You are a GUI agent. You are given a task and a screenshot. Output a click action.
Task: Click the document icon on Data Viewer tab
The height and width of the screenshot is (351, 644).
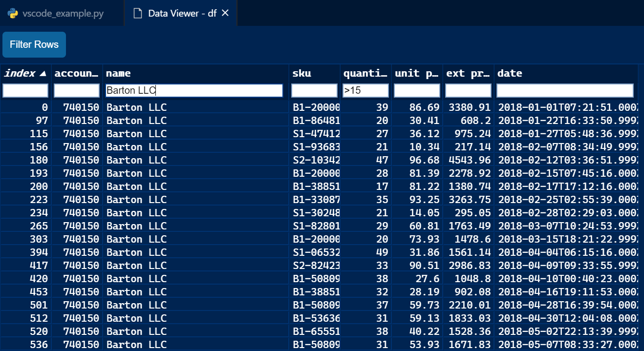(137, 13)
